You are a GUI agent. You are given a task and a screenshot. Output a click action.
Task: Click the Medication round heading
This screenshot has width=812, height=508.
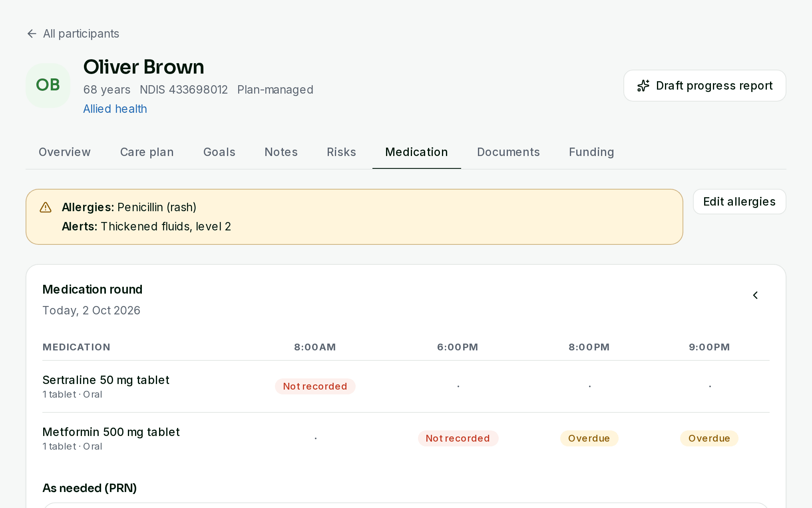tap(93, 290)
